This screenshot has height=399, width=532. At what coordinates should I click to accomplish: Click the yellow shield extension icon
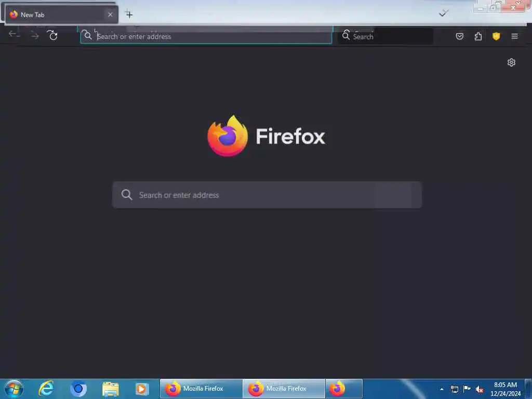(x=496, y=36)
